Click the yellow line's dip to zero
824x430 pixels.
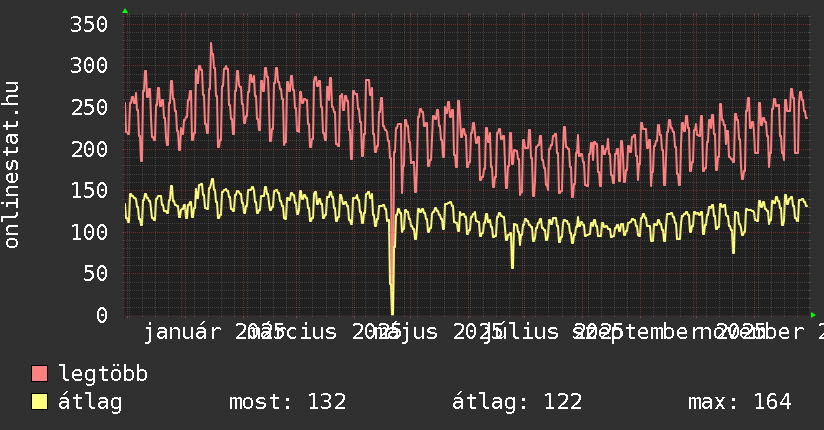pyautogui.click(x=392, y=312)
